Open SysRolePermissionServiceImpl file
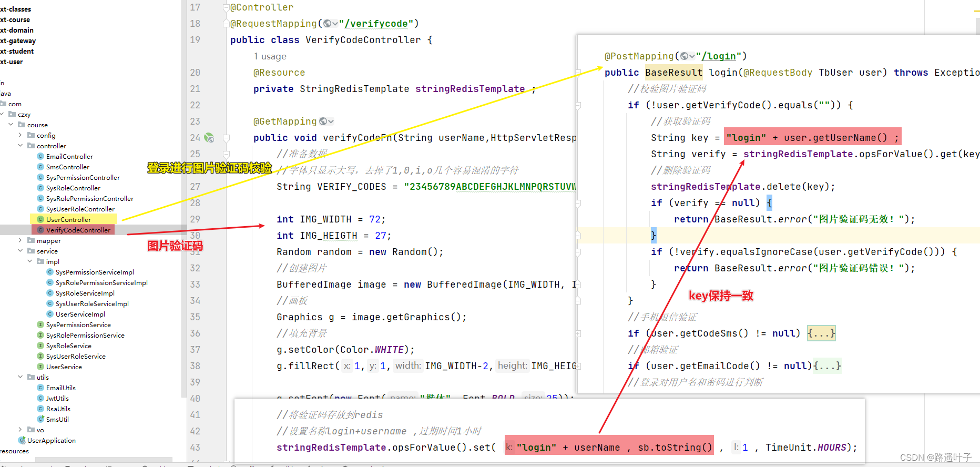The width and height of the screenshot is (980, 467). pyautogui.click(x=101, y=282)
